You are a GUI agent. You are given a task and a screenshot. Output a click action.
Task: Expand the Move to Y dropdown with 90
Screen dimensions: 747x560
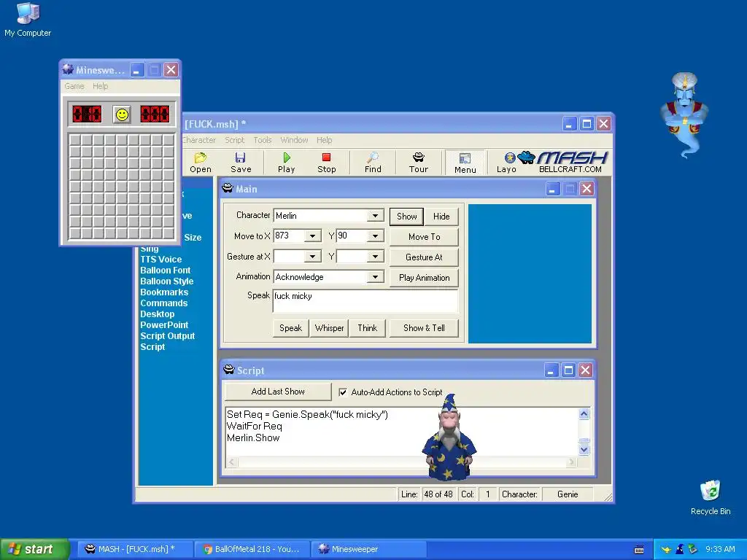pyautogui.click(x=375, y=236)
